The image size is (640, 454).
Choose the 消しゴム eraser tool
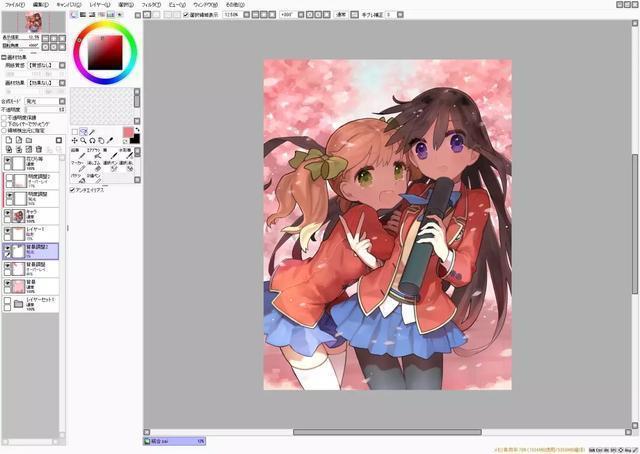(x=94, y=166)
